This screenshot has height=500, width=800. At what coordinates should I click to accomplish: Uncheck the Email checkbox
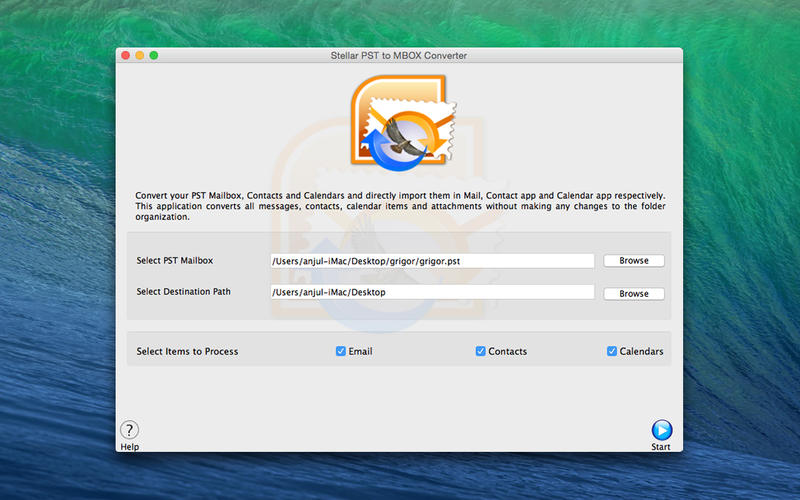[x=341, y=351]
